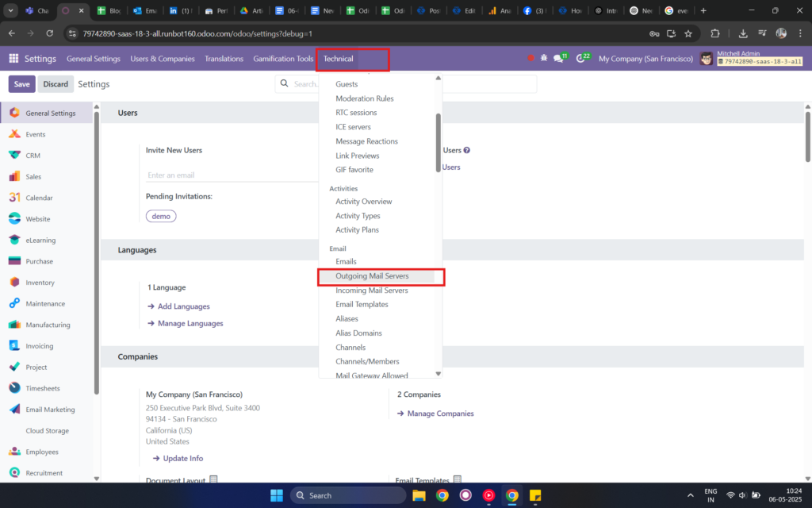
Task: Open Manufacturing settings section
Action: click(x=47, y=325)
